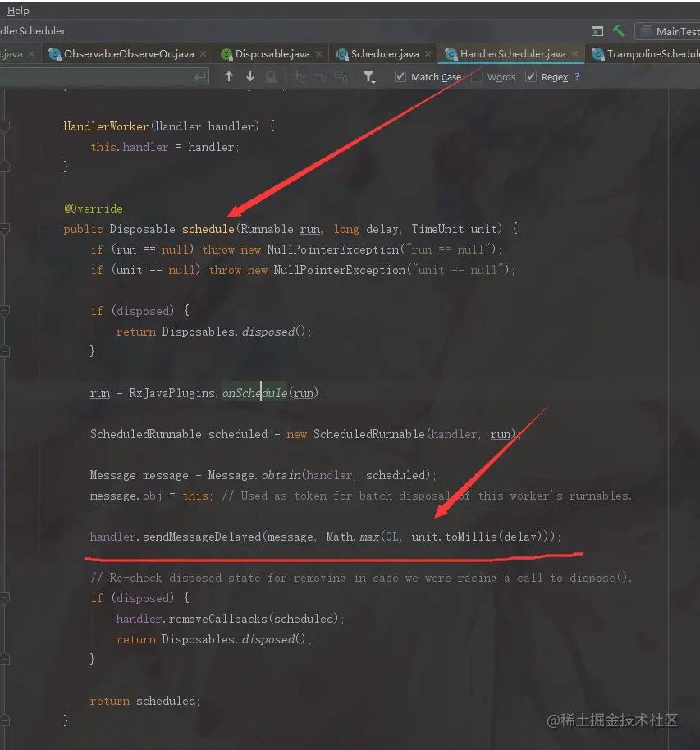
Task: Collapse the first if (disposed) block
Action: tap(5, 311)
